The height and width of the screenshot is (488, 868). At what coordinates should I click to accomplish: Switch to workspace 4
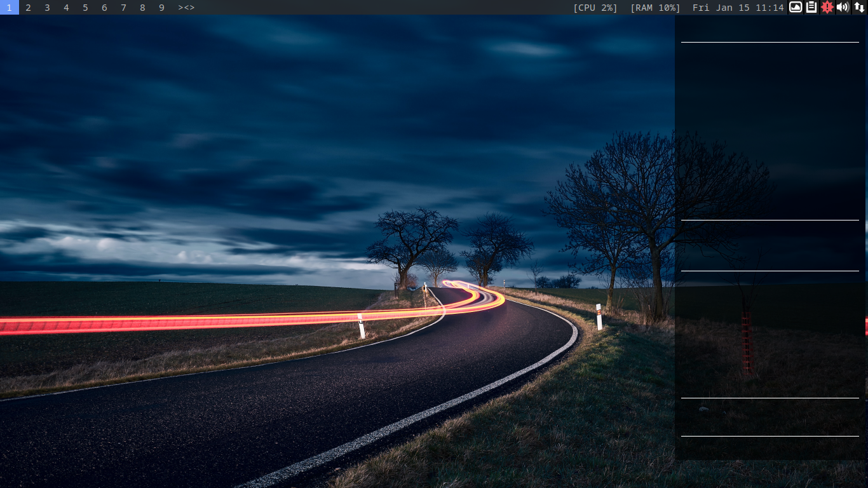coord(66,8)
